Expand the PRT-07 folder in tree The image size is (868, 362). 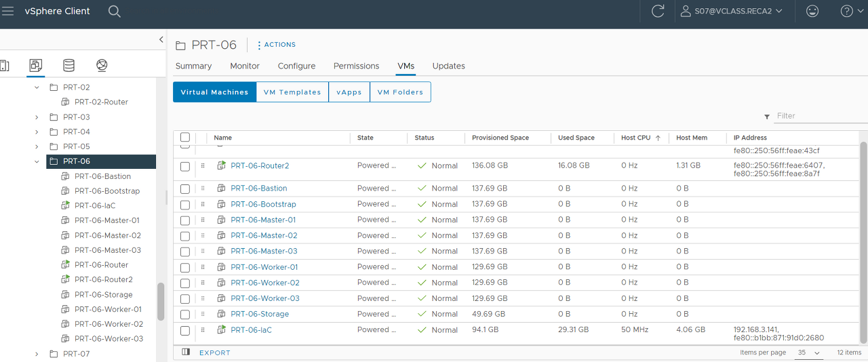[x=37, y=354]
